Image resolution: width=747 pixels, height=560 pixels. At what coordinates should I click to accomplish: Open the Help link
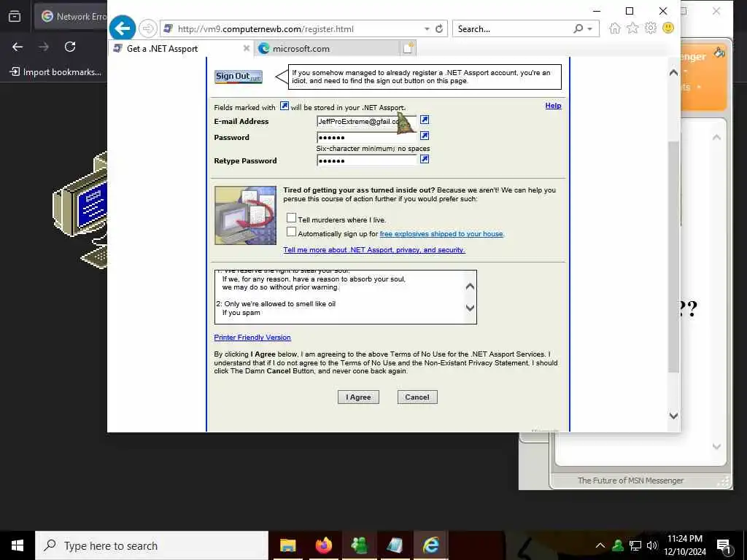pyautogui.click(x=553, y=106)
